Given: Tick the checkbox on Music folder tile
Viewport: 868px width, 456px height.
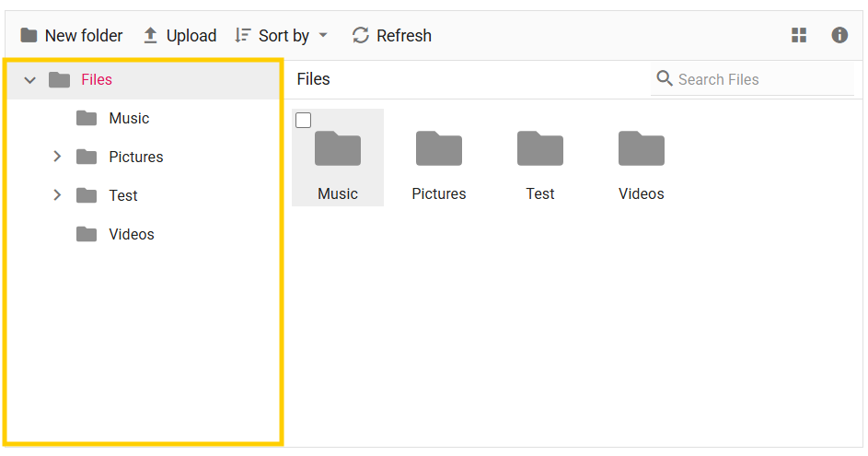Looking at the screenshot, I should 304,121.
